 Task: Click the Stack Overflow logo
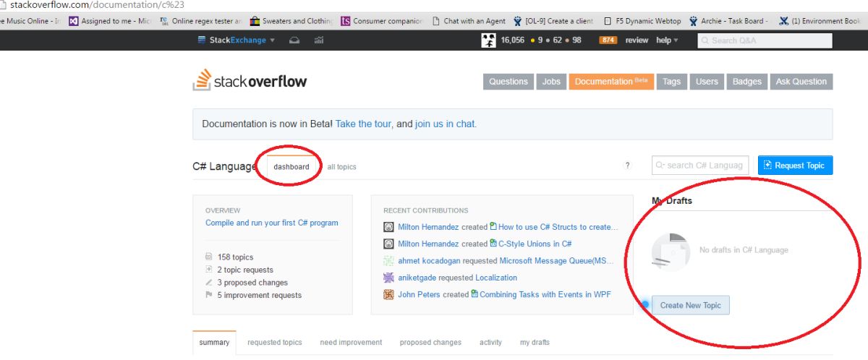(250, 81)
